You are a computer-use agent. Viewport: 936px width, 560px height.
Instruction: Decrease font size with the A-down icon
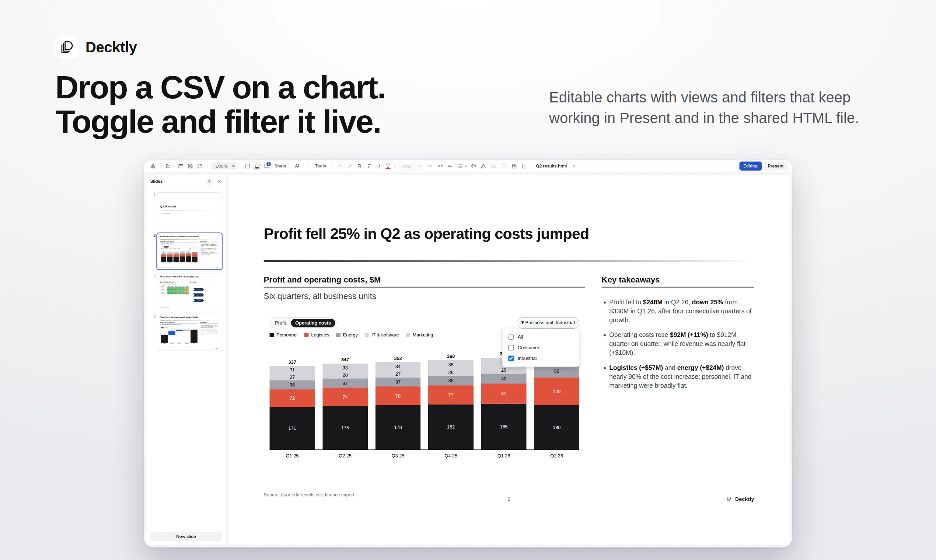point(450,166)
